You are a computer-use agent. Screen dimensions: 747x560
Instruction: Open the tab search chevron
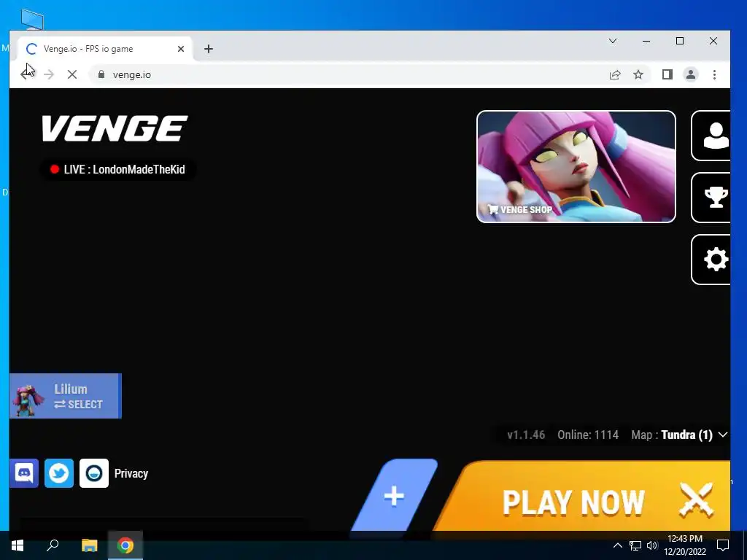613,41
